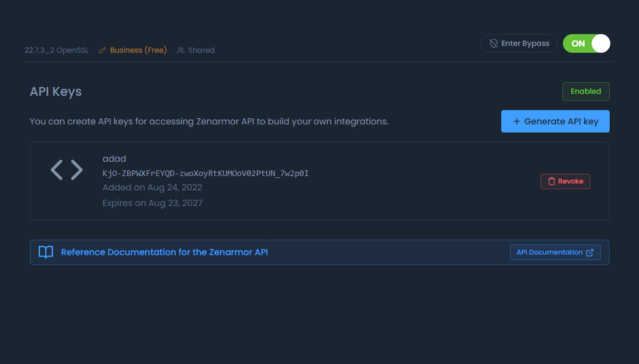Open Reference Documentation for the Zenarmor API
Image resolution: width=639 pixels, height=364 pixels.
point(165,252)
